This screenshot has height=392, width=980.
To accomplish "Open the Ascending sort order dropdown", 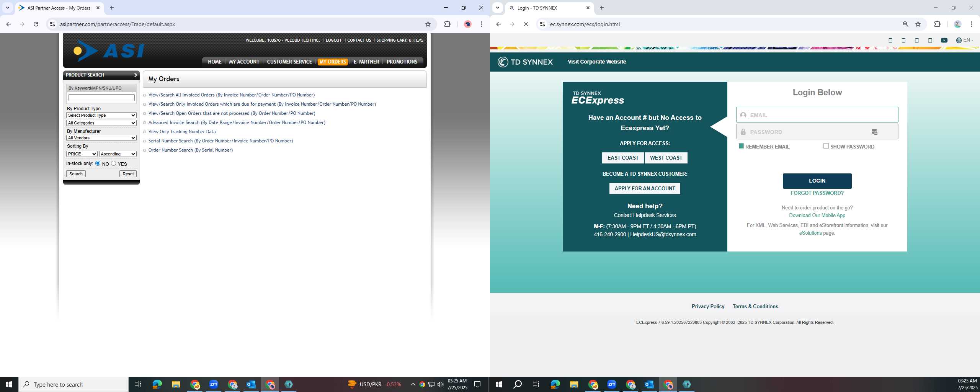I will pyautogui.click(x=118, y=154).
